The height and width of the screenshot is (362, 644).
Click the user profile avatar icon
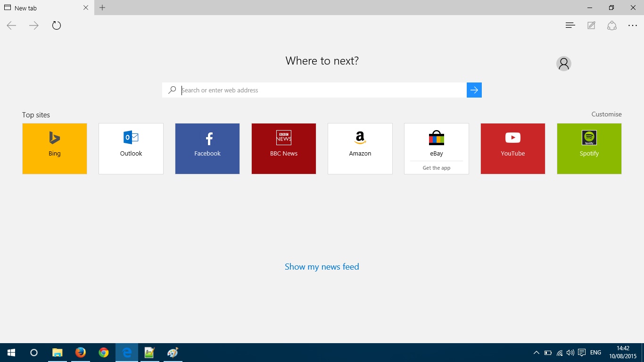coord(564,64)
